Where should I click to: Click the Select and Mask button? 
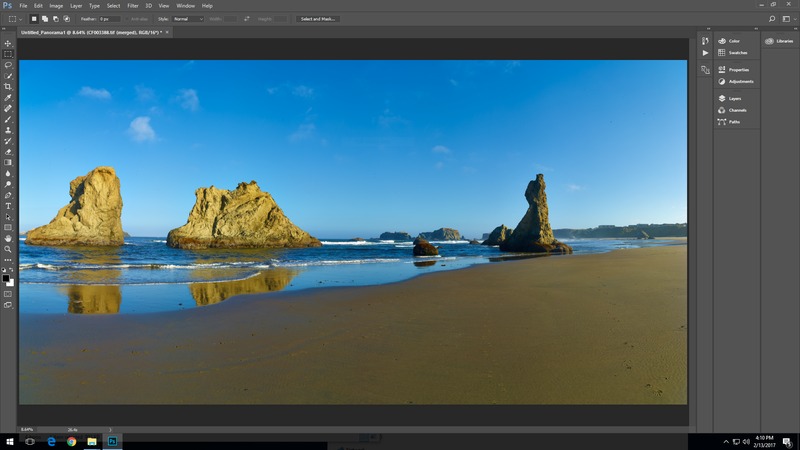click(x=317, y=18)
